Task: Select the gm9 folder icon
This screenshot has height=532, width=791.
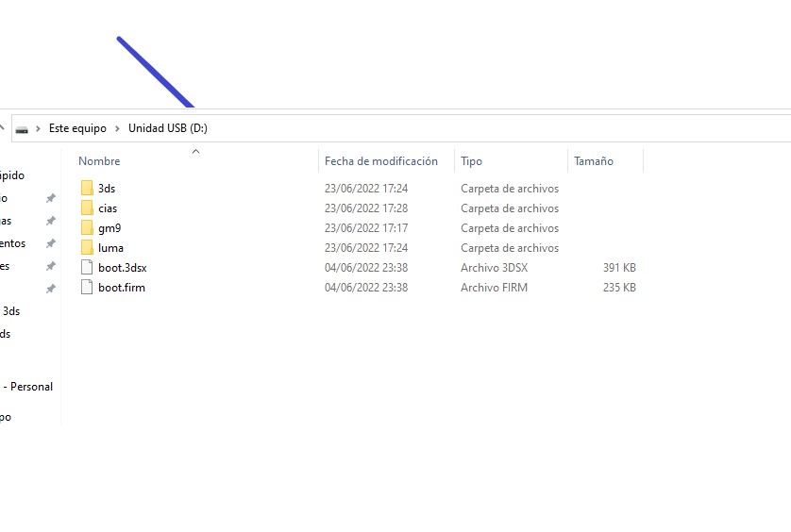Action: pos(87,228)
